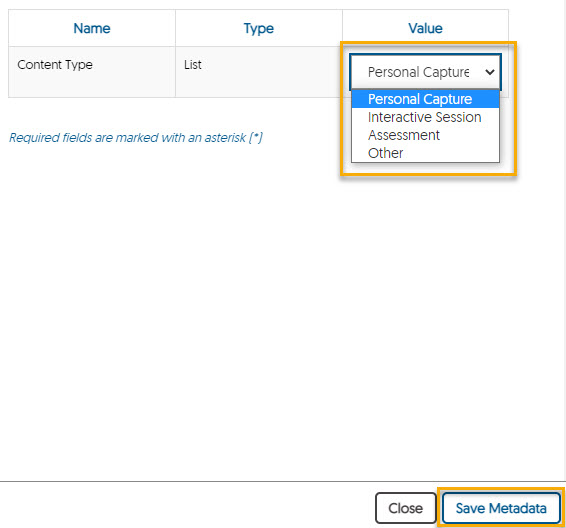Viewport: 566px width, 528px height.
Task: Click the Save Metadata button
Action: 501,508
